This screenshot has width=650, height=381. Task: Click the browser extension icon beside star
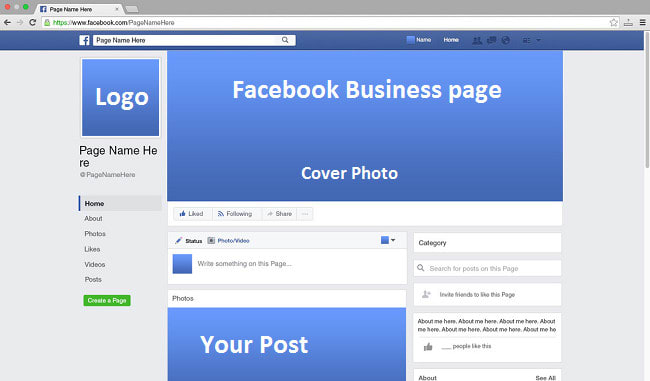click(x=628, y=22)
